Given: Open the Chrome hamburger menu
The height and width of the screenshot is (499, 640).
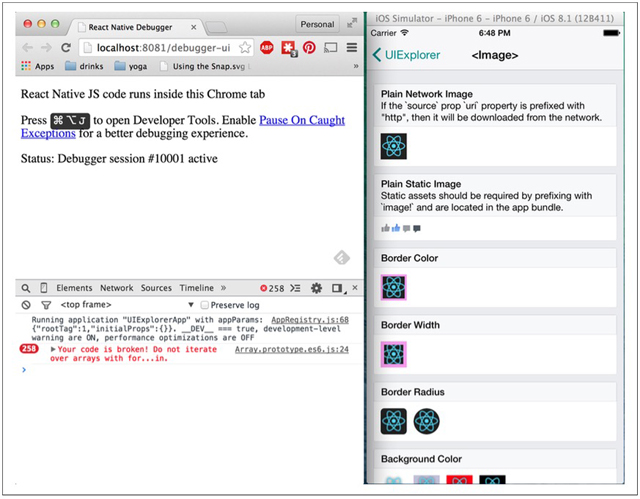Looking at the screenshot, I should 352,47.
